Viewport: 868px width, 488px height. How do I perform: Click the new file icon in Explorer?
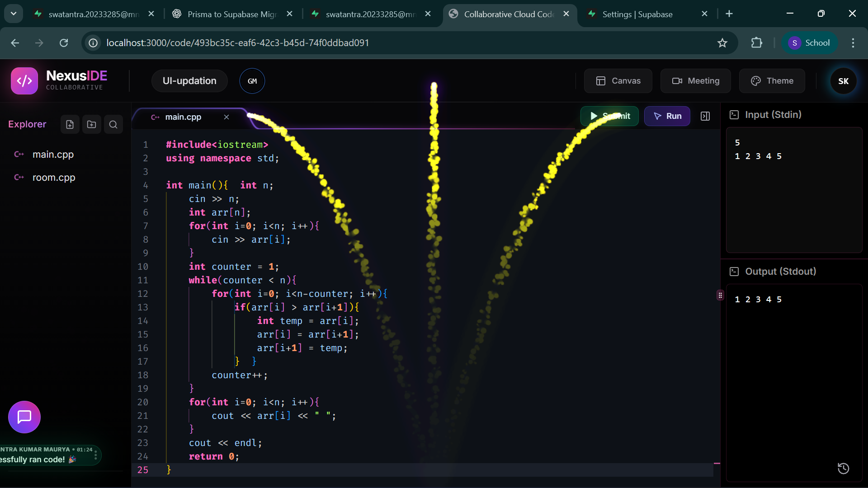point(70,124)
